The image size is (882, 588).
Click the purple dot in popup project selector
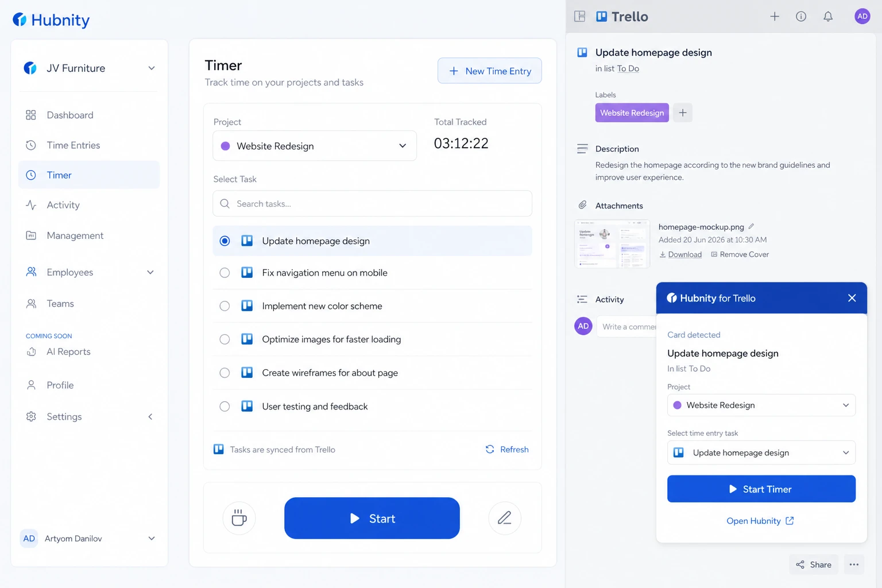tap(677, 405)
